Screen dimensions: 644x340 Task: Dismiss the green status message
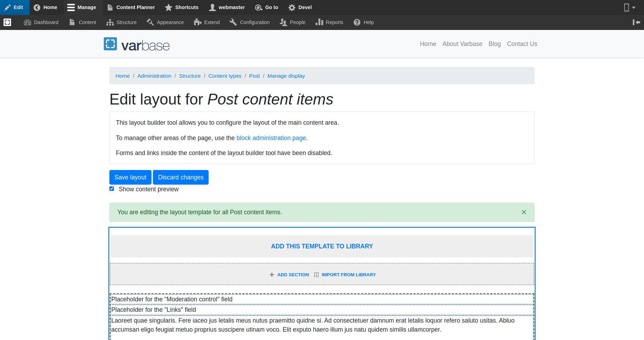point(523,212)
